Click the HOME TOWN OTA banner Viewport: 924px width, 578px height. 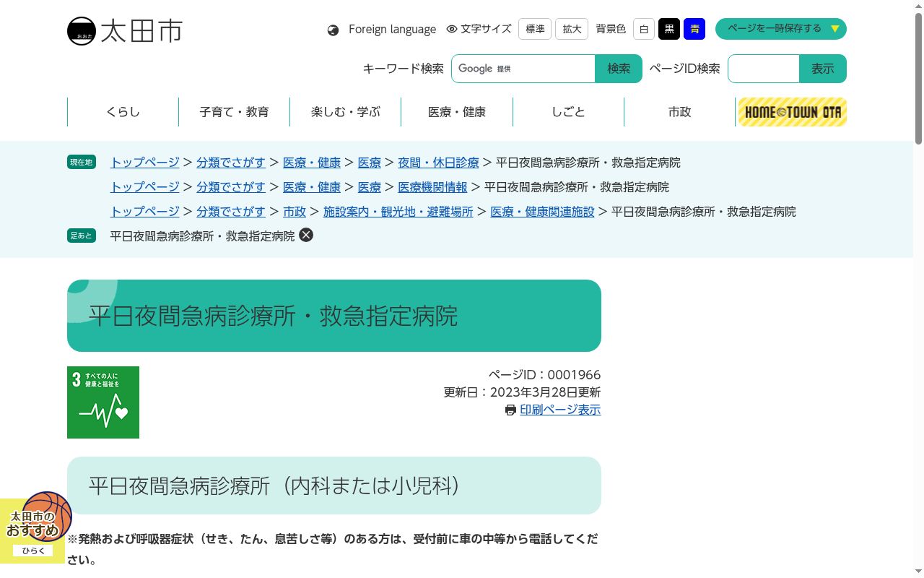coord(792,112)
